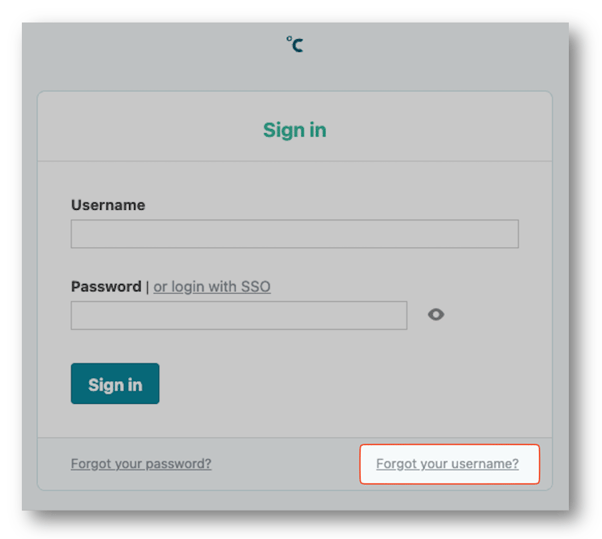The height and width of the screenshot is (539, 602).
Task: Show the typed password using eye icon
Action: 436,314
